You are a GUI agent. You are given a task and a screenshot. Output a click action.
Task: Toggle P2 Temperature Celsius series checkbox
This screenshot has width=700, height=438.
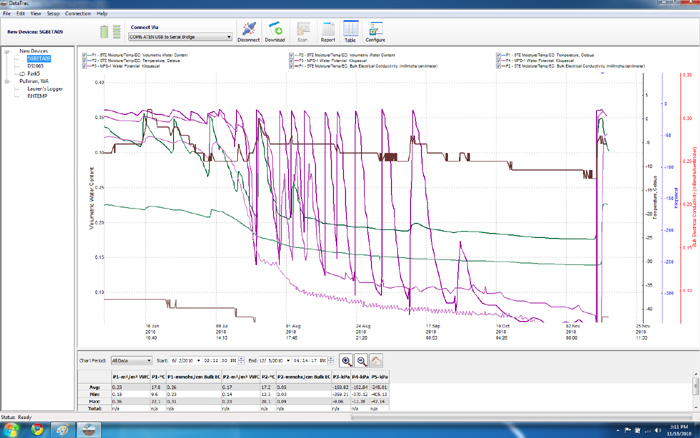coord(84,61)
